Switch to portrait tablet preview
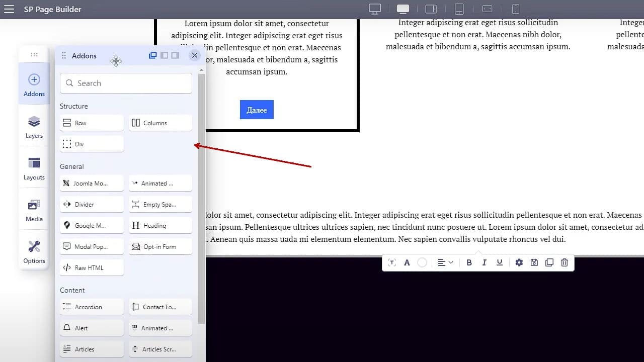Viewport: 644px width, 362px height. point(459,9)
